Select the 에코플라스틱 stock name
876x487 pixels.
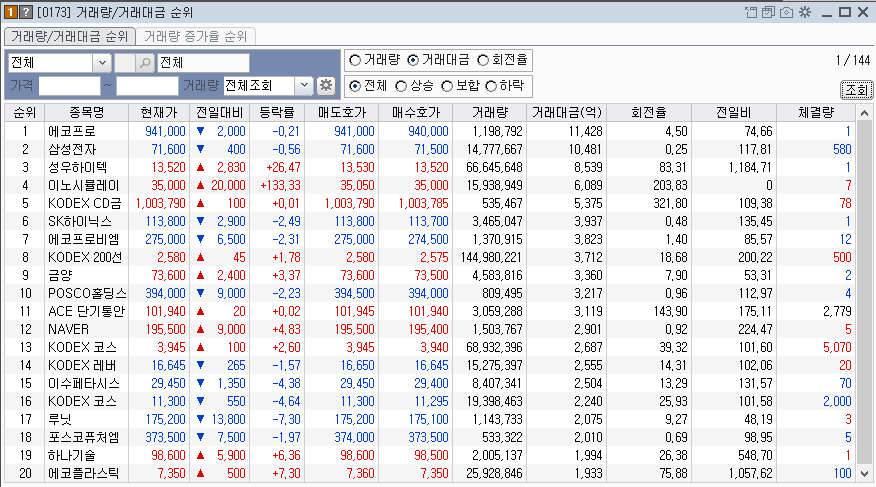point(84,473)
